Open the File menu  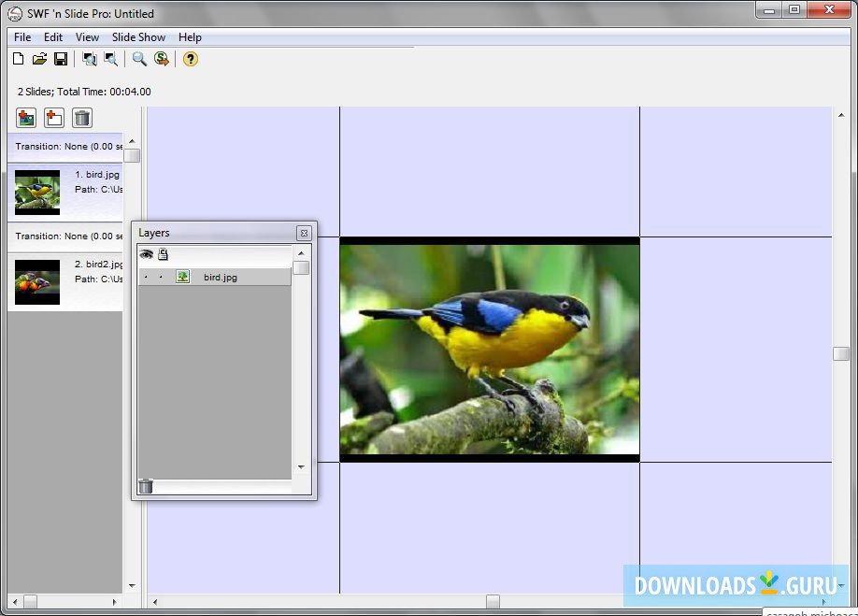[x=22, y=37]
